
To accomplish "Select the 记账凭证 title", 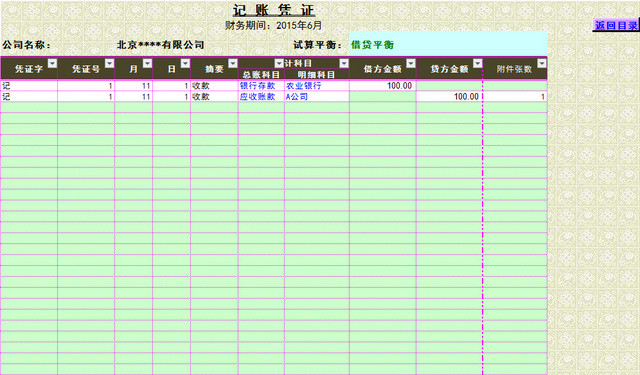I will click(x=274, y=10).
